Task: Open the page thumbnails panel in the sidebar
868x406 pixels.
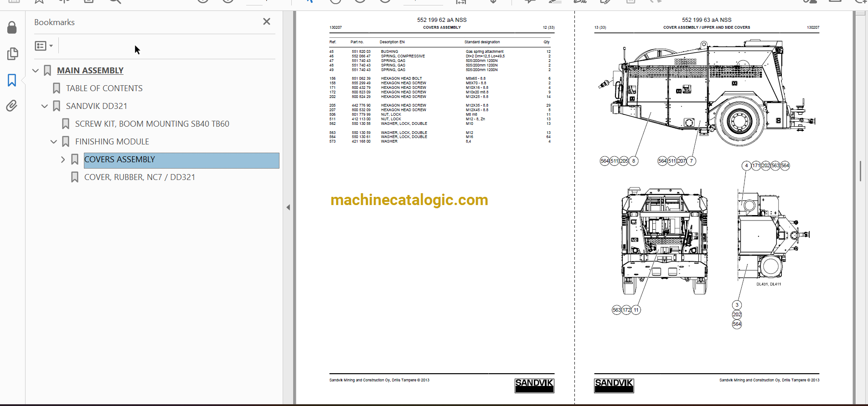Action: click(12, 54)
